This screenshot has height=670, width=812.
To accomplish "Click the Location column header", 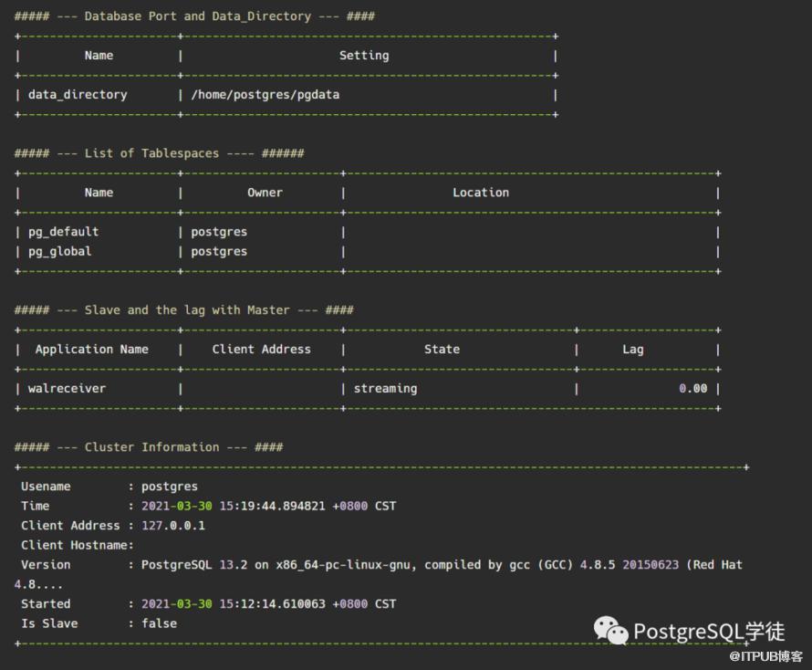I will tap(481, 193).
